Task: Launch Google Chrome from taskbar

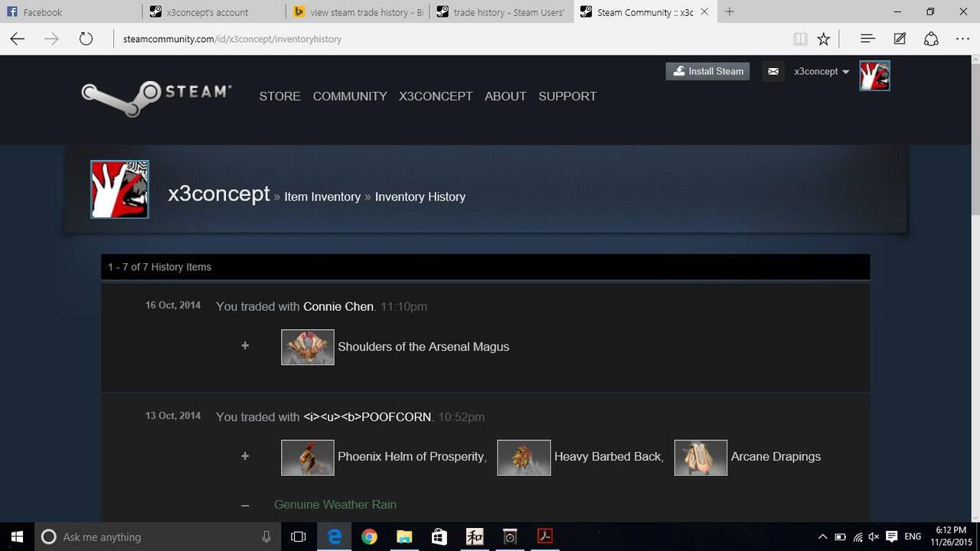Action: point(369,536)
